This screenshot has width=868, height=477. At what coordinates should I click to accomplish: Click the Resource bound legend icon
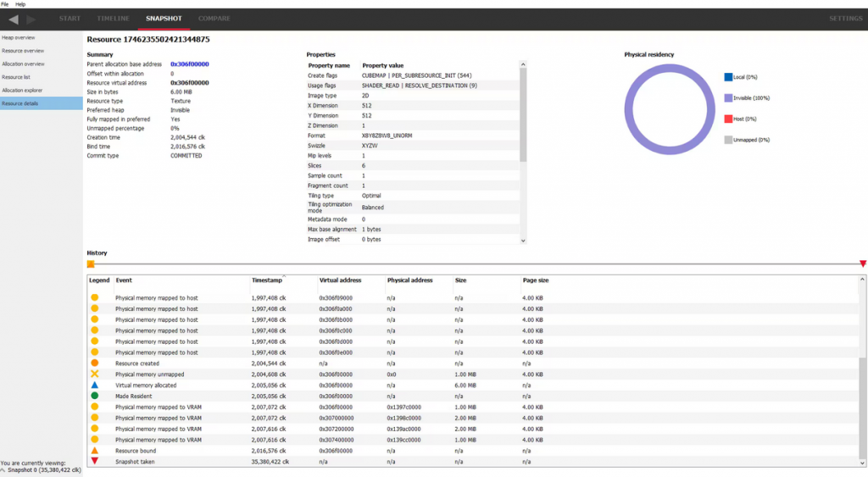tap(95, 451)
